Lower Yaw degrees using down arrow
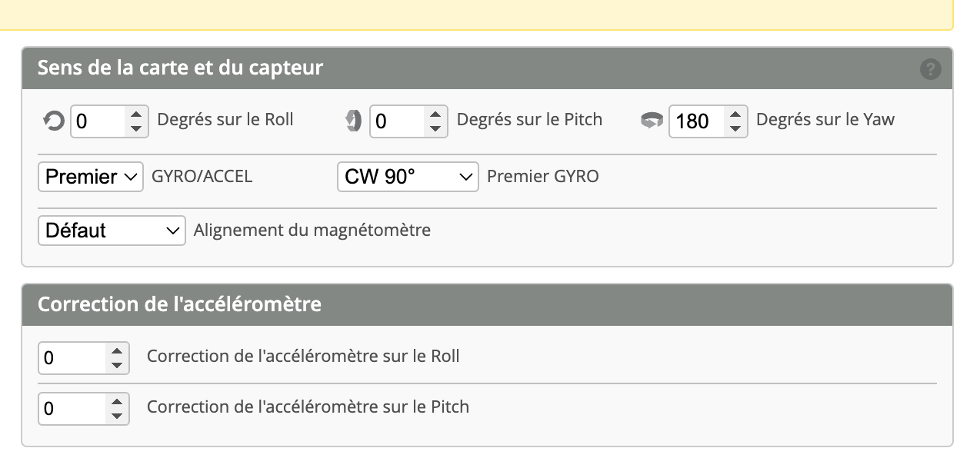Screen dimensions: 980x458 tap(735, 128)
